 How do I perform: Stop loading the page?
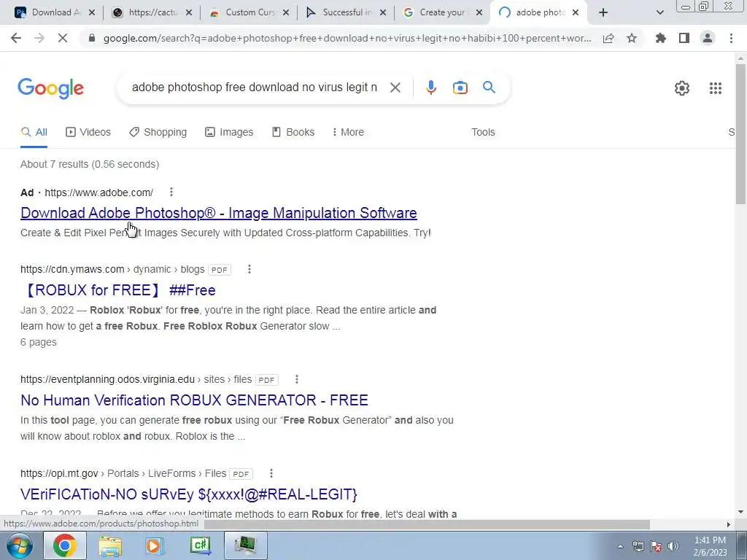pos(63,38)
